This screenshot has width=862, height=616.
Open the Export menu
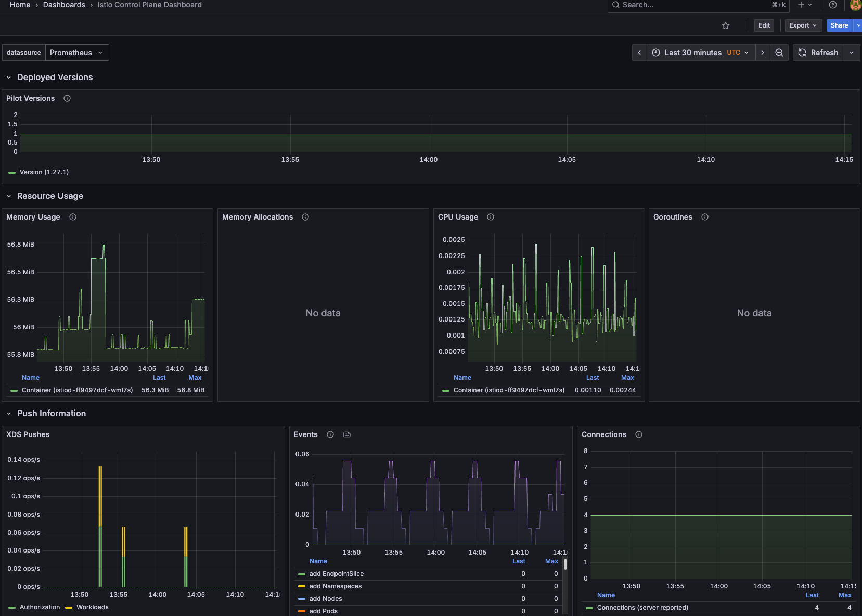pos(803,25)
